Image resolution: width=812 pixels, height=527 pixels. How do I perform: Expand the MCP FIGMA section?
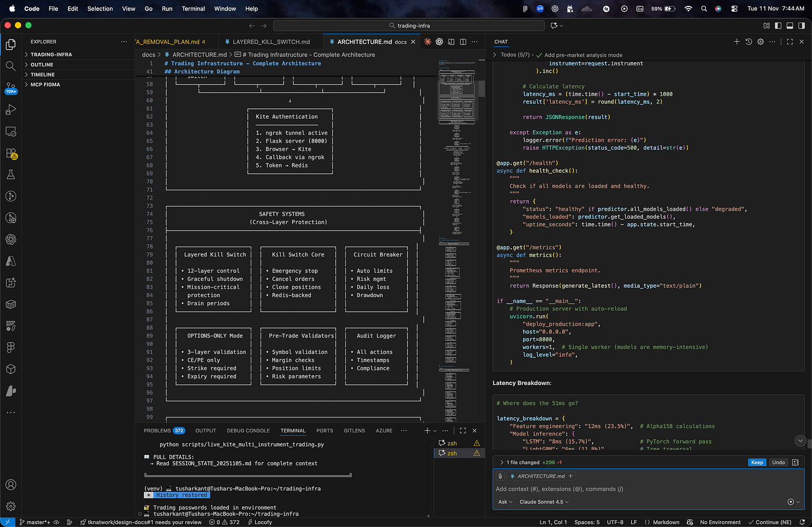click(x=78, y=84)
